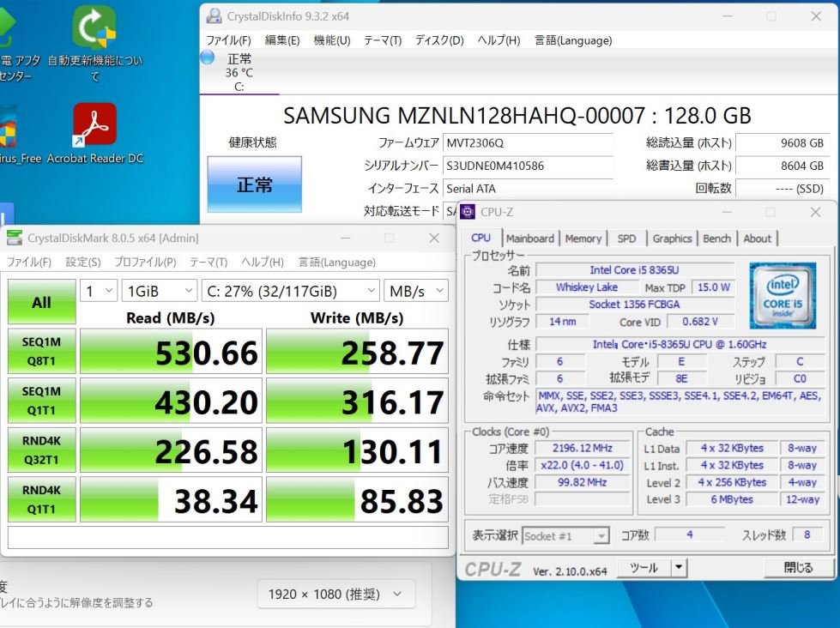Open the MB/s unit dropdown
The width and height of the screenshot is (840, 628).
click(x=415, y=291)
